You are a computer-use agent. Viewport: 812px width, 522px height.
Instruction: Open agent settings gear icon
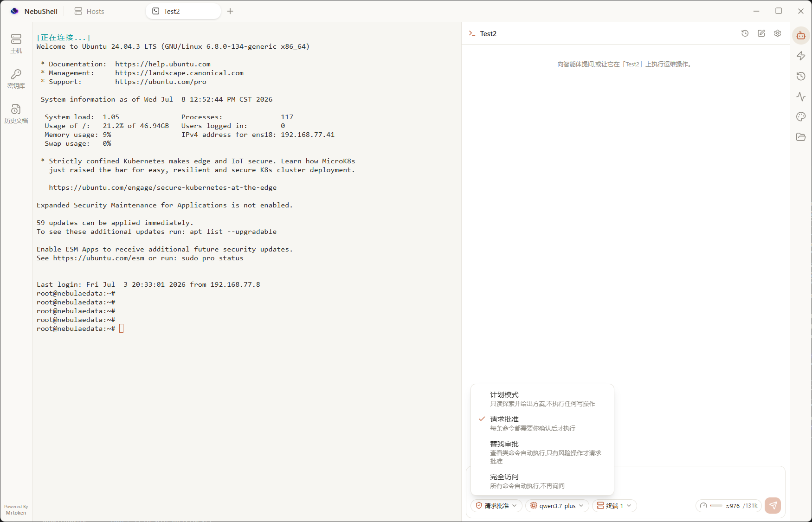(778, 33)
